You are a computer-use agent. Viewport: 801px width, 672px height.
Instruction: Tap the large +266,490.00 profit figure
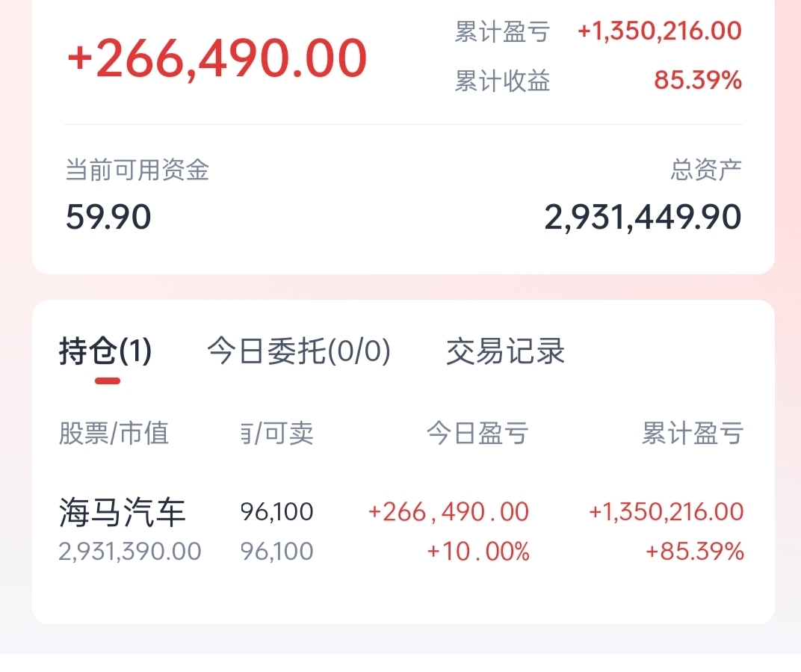click(x=217, y=58)
